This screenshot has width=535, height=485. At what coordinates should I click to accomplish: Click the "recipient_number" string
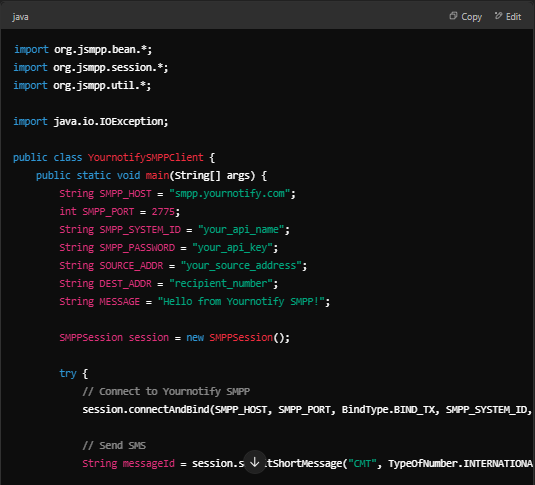coord(221,283)
